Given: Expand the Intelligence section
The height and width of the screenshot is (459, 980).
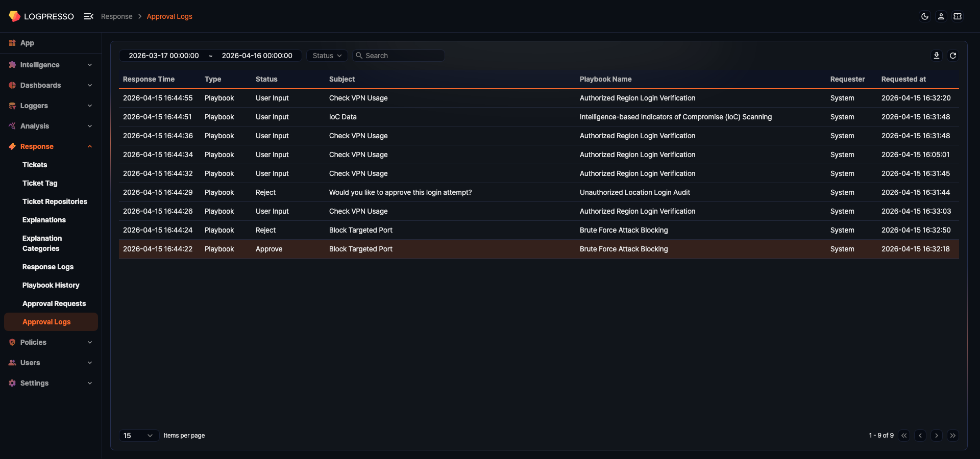Looking at the screenshot, I should [51, 65].
